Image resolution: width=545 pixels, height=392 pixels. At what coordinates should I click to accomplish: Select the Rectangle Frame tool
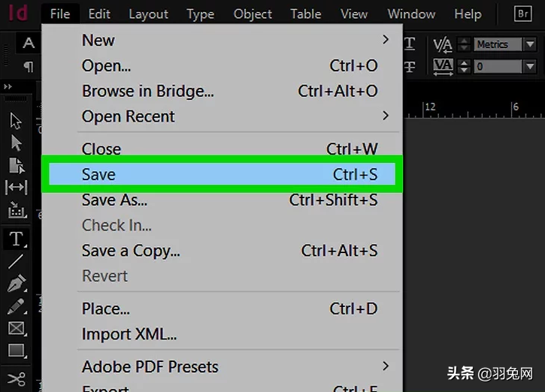pos(17,328)
